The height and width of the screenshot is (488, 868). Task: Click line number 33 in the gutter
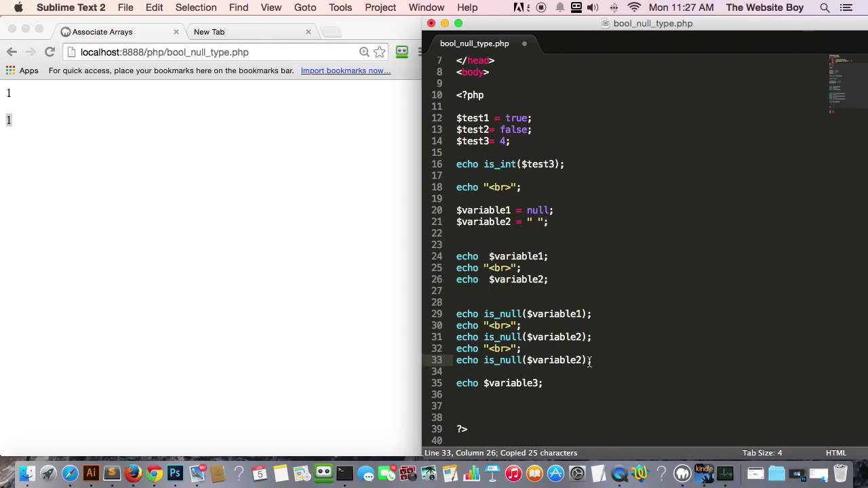pyautogui.click(x=436, y=360)
